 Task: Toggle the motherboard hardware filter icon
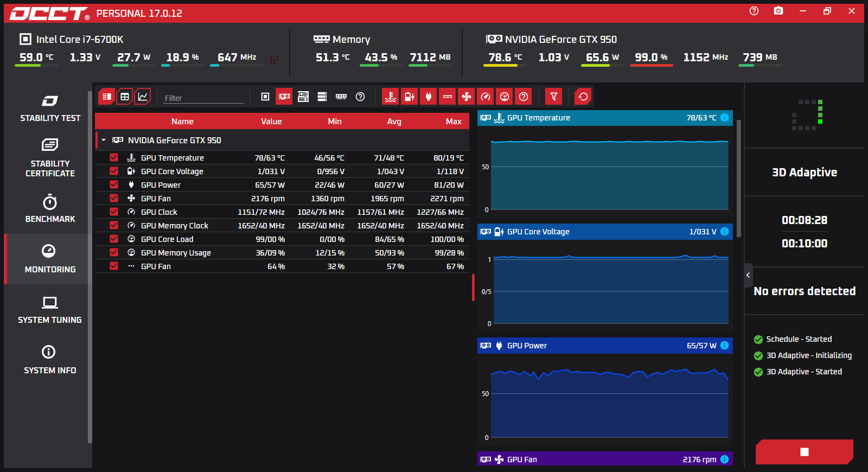tap(303, 97)
